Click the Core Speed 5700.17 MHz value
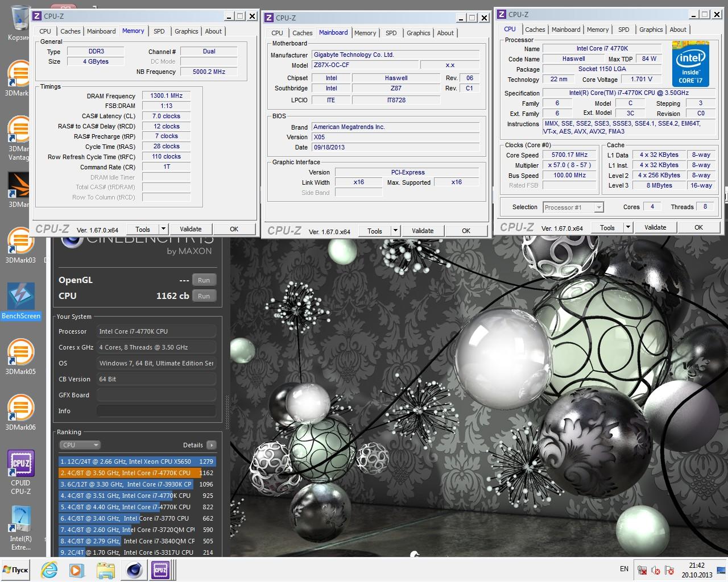The width and height of the screenshot is (728, 582). (x=569, y=155)
